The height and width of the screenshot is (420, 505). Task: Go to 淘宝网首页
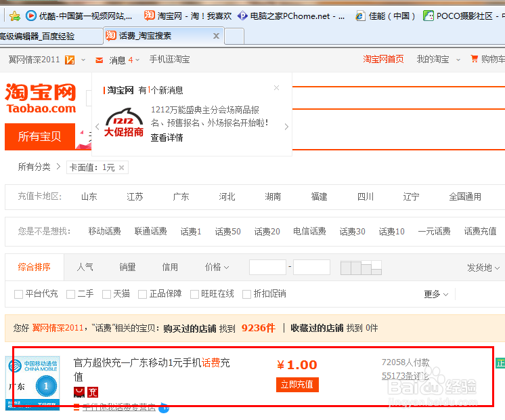[x=383, y=59]
